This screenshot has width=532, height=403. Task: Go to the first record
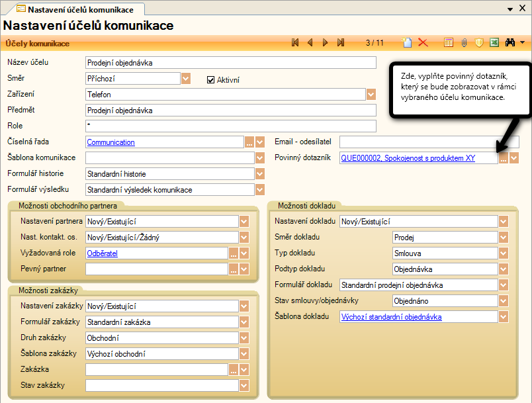tap(295, 43)
